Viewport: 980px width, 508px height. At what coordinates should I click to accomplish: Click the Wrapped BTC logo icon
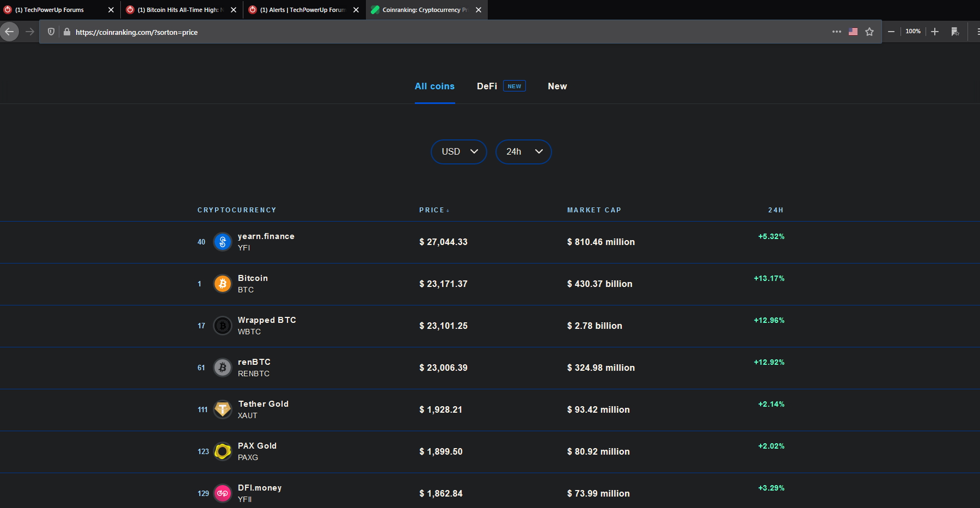pyautogui.click(x=222, y=326)
